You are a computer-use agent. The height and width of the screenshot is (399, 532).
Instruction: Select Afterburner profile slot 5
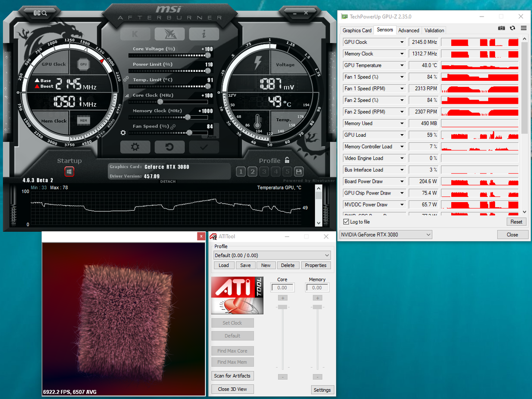(x=287, y=172)
